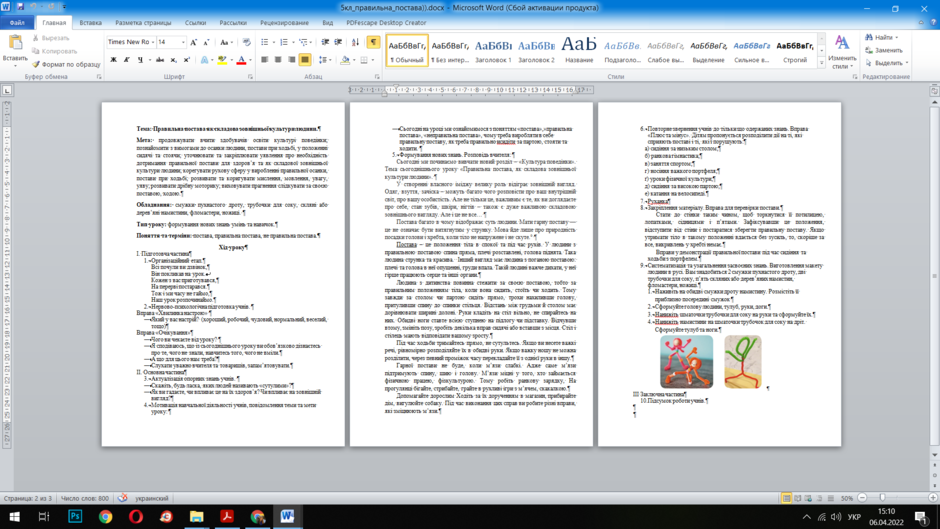The height and width of the screenshot is (529, 940).
Task: Toggle paragraph marks display (¶)
Action: coord(373,42)
